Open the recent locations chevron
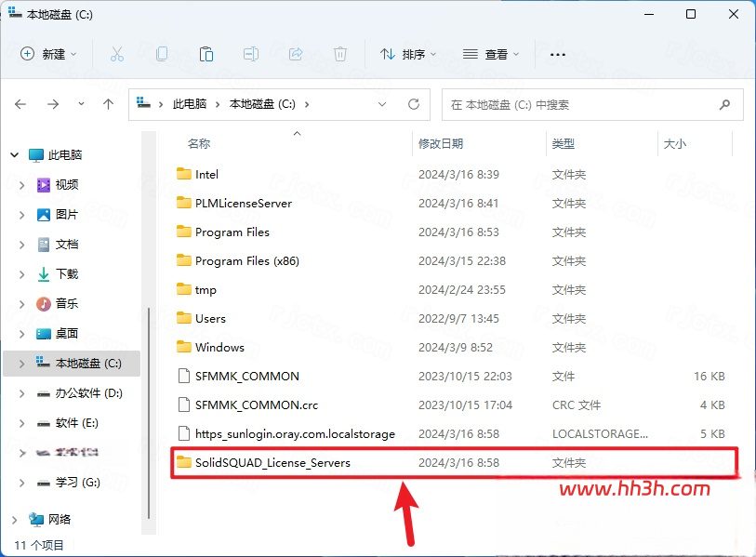Viewport: 756px width, 557px height. (81, 104)
